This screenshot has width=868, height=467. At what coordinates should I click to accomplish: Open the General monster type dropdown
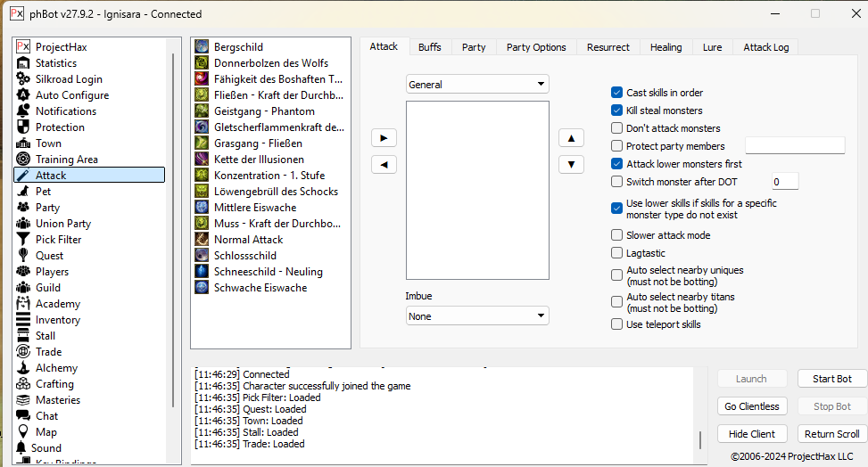pyautogui.click(x=477, y=85)
